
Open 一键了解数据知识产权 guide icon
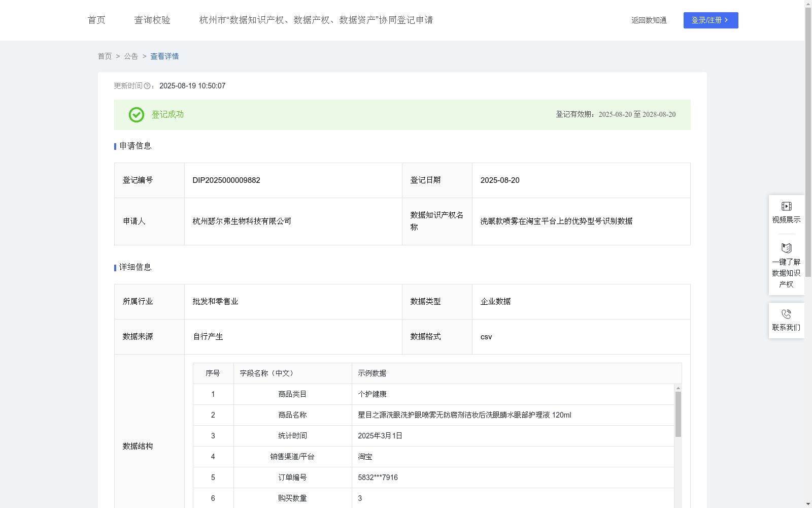point(786,248)
